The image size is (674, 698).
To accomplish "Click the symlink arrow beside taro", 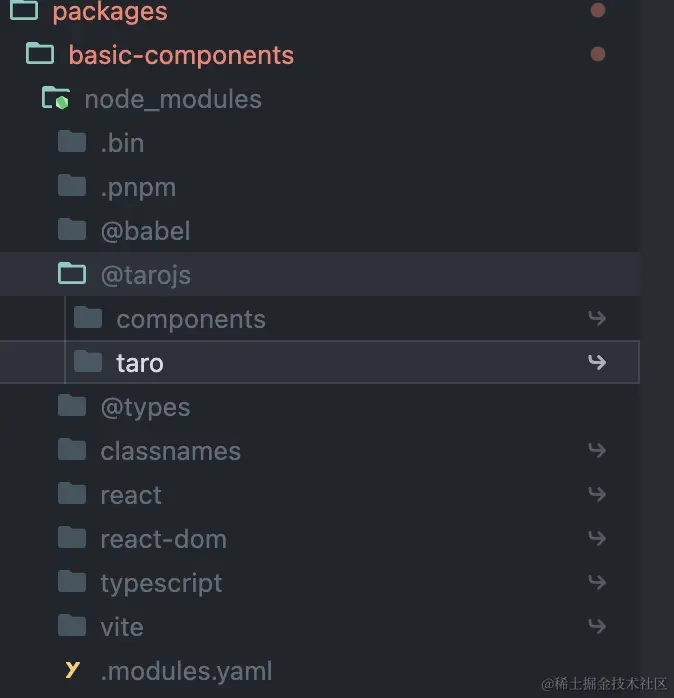I will 597,362.
